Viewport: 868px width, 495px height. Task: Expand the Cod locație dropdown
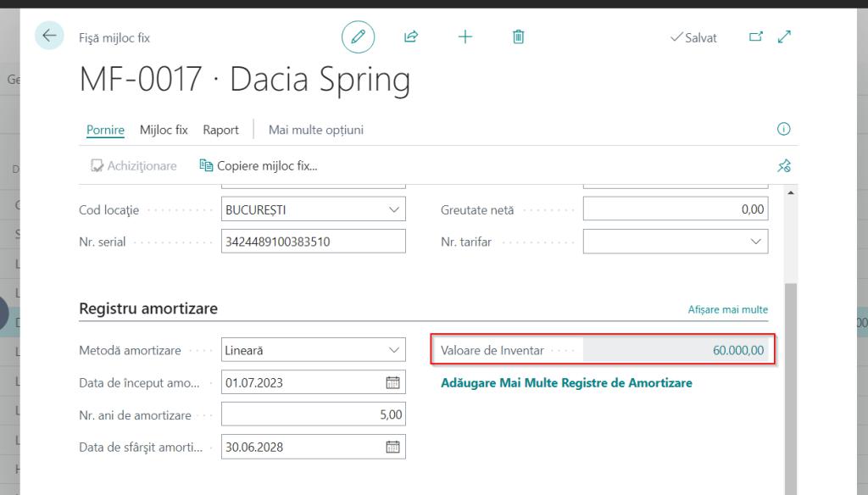point(393,209)
